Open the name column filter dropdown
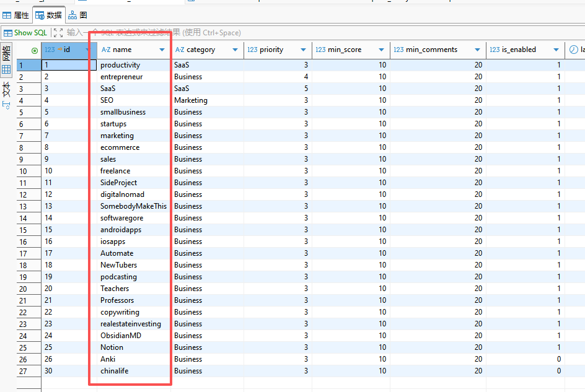Image resolution: width=585 pixels, height=392 pixels. point(162,50)
